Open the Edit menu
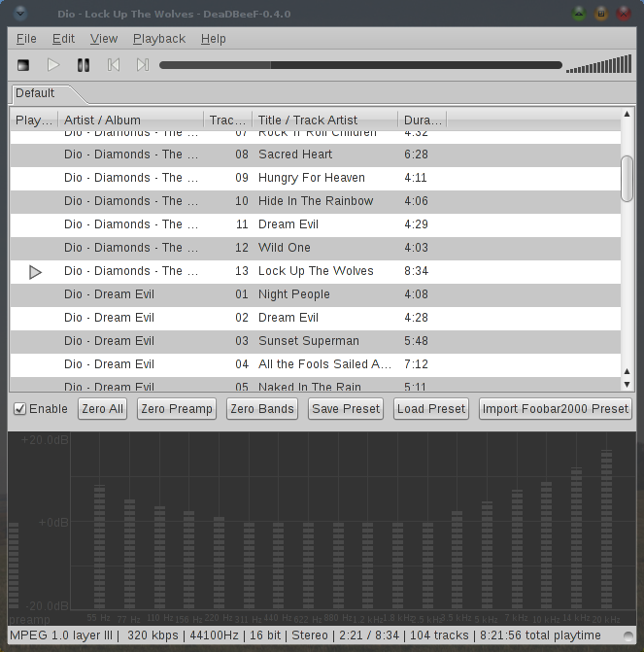 [x=63, y=39]
